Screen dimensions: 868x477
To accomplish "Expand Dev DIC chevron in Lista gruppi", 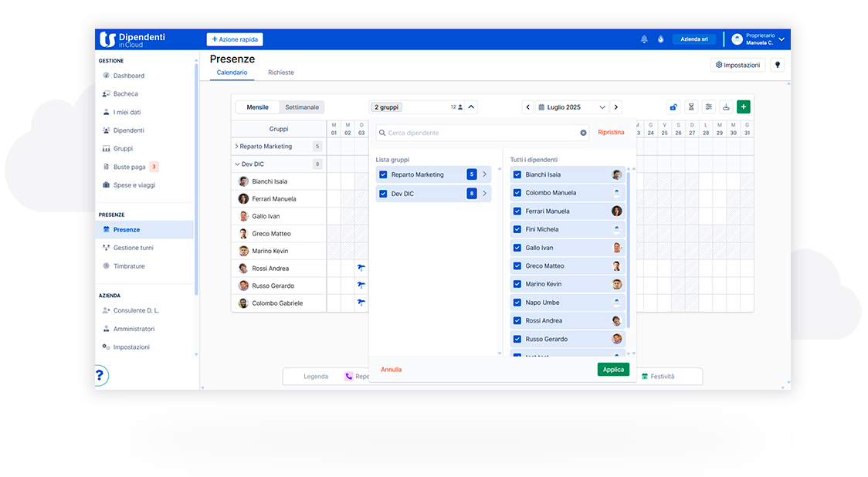I will (484, 194).
